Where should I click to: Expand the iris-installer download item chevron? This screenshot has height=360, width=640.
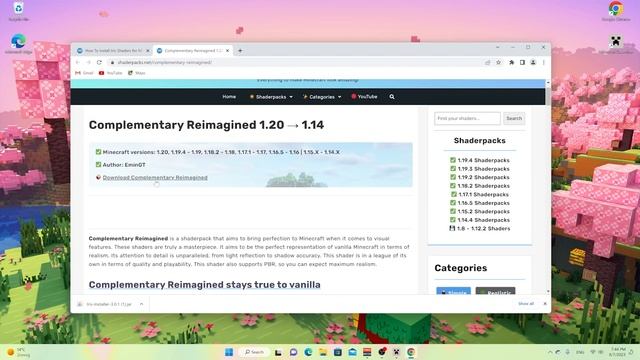(141, 304)
